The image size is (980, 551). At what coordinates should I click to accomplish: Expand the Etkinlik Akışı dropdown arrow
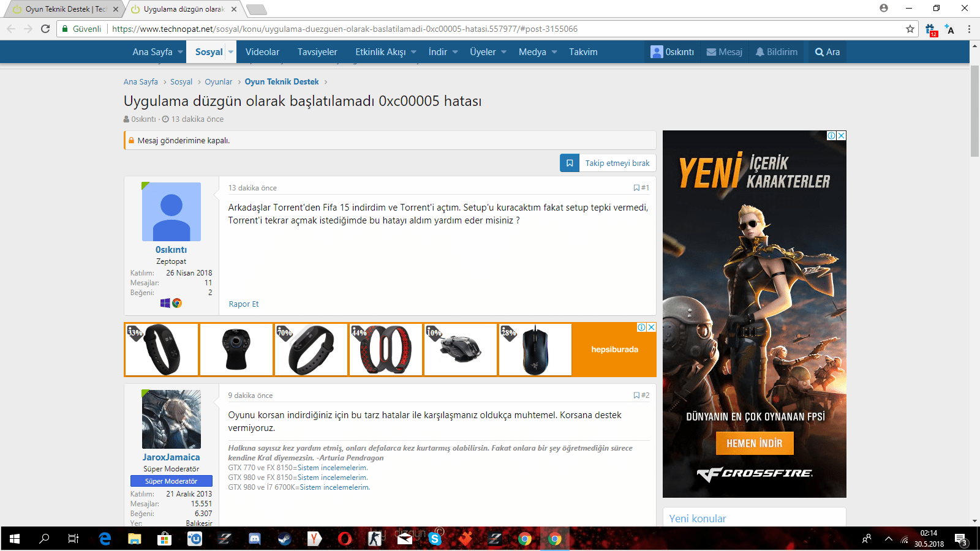point(414,52)
